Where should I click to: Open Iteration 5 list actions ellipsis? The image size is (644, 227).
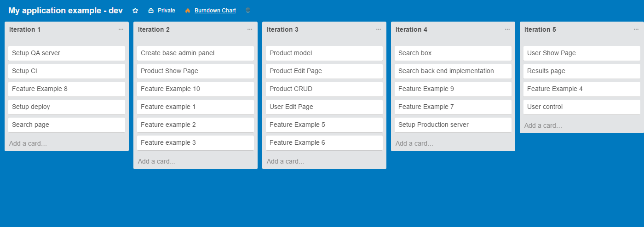coord(636,29)
